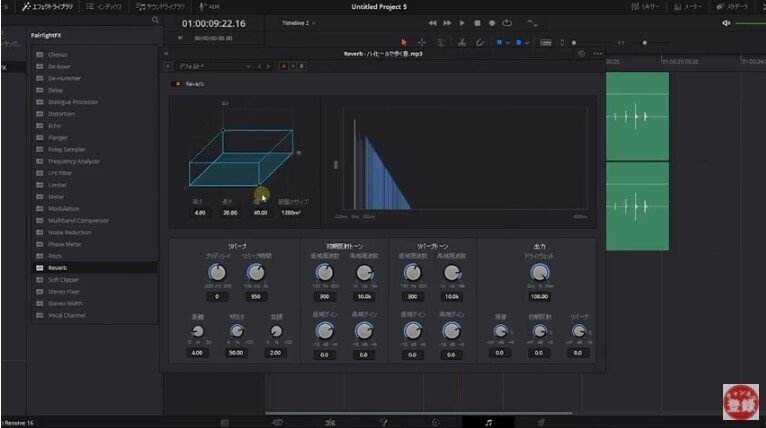Screen dimensions: 766x428
Task: Select the razor scissors tool
Action: coord(462,42)
